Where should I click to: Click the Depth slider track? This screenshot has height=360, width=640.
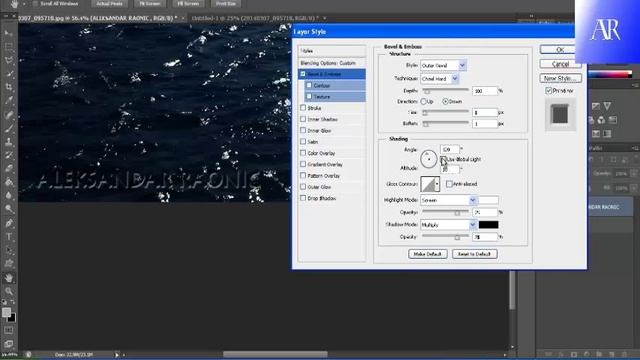(445, 90)
